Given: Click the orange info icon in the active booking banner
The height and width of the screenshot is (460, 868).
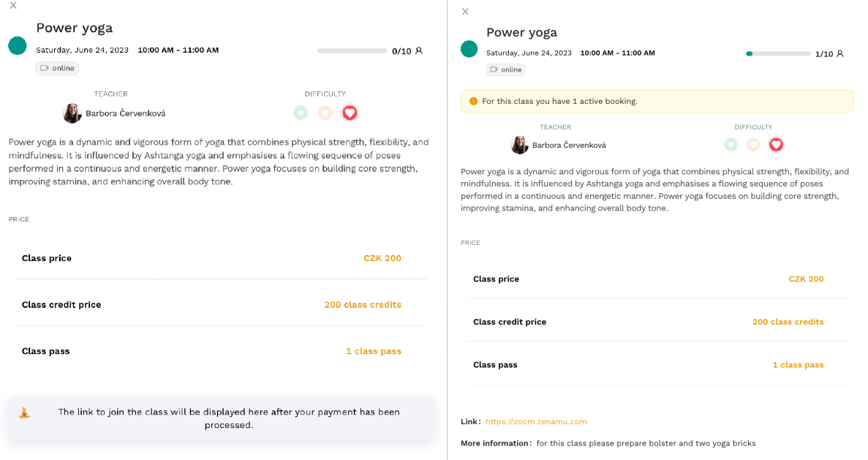Looking at the screenshot, I should 473,102.
